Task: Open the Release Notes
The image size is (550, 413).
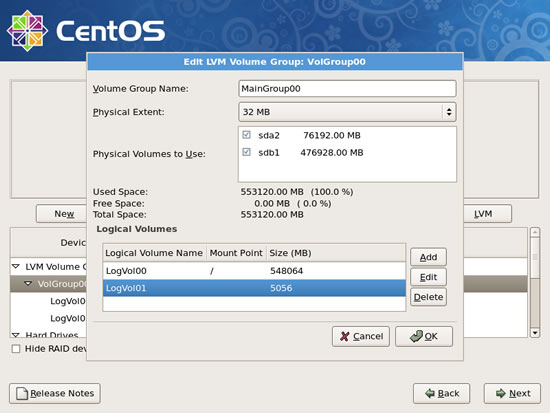Action: (55, 393)
